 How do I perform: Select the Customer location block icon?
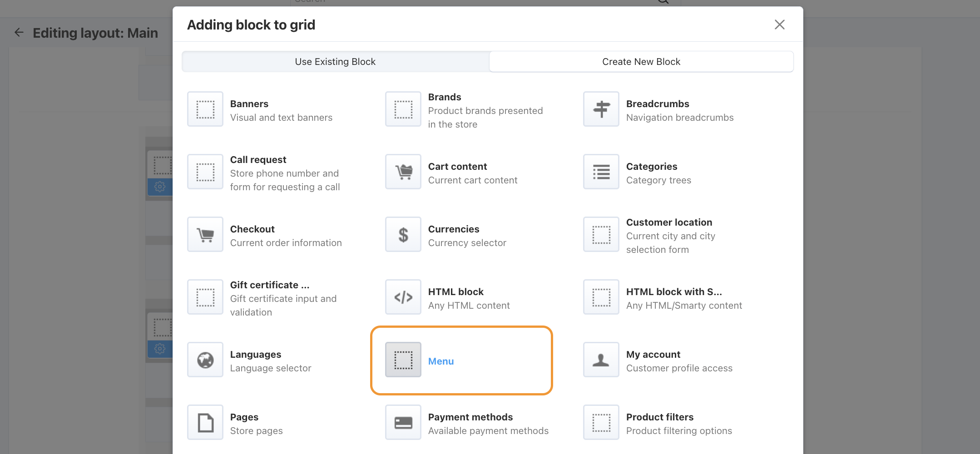click(x=601, y=235)
